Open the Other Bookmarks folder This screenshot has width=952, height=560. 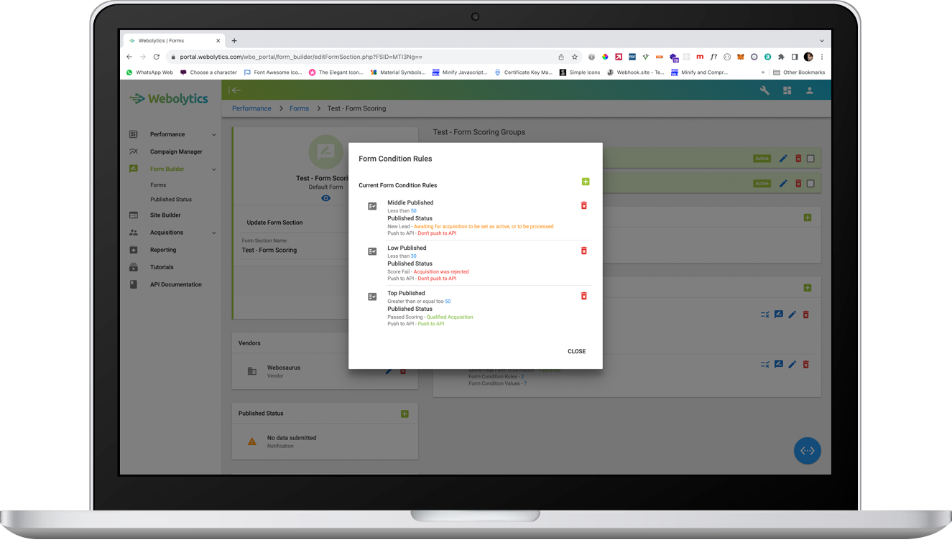click(799, 73)
